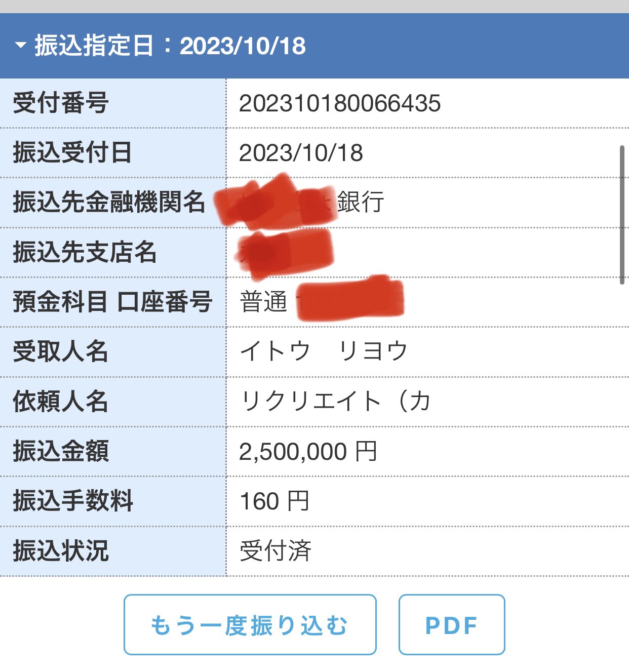Image resolution: width=629 pixels, height=672 pixels.
Task: Click the recipient name イトウ リヨウ
Action: tap(323, 351)
